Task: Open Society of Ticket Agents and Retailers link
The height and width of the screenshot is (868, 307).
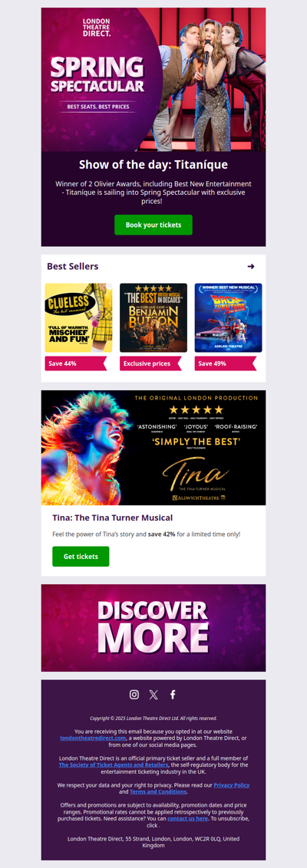Action: coord(114,765)
